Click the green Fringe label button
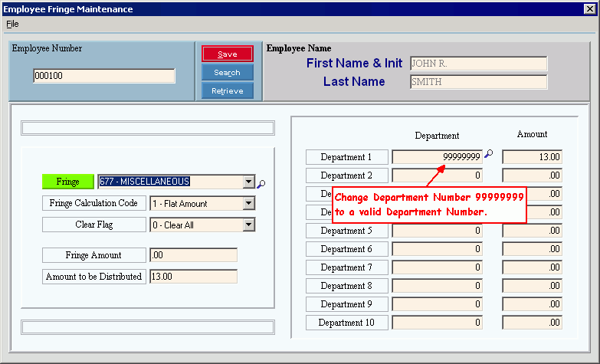Screen dimensions: 600x364 [67, 182]
